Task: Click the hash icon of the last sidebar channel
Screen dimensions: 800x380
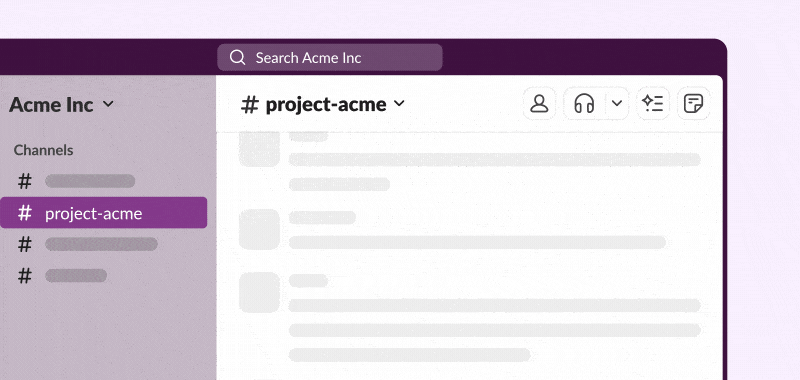Action: (x=24, y=276)
